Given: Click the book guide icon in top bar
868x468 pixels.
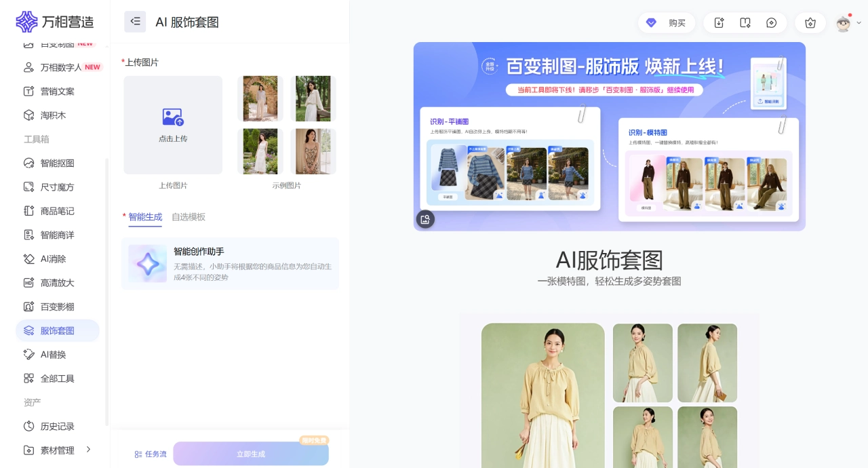Looking at the screenshot, I should coord(745,23).
